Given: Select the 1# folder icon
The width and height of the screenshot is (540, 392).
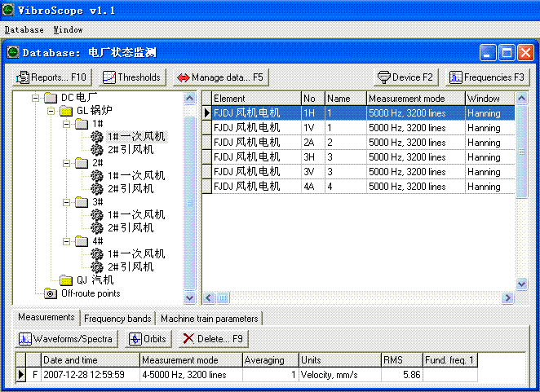Looking at the screenshot, I should coord(82,124).
